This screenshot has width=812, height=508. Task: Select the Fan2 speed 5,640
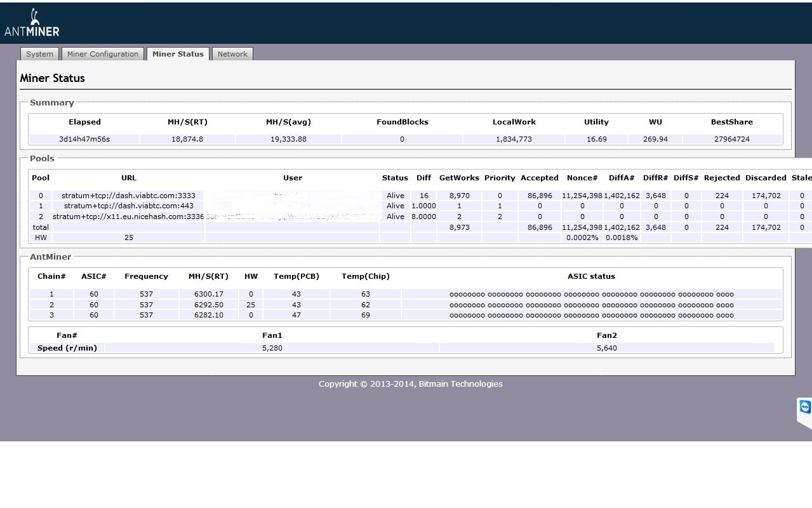coord(607,348)
